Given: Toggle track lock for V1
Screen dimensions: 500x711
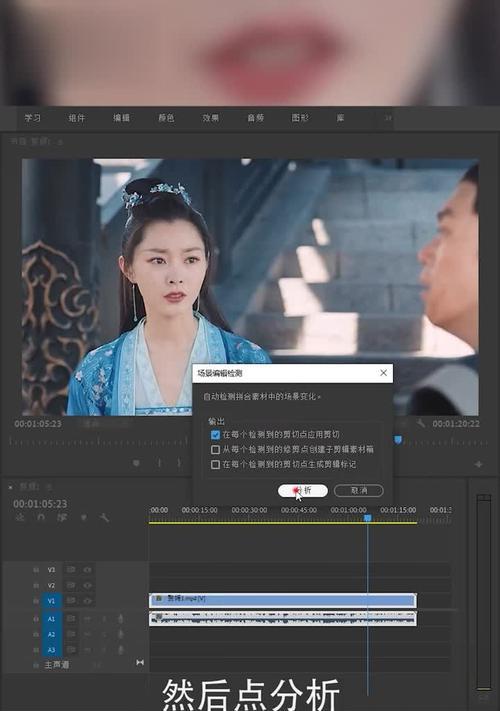Looking at the screenshot, I should 36,601.
